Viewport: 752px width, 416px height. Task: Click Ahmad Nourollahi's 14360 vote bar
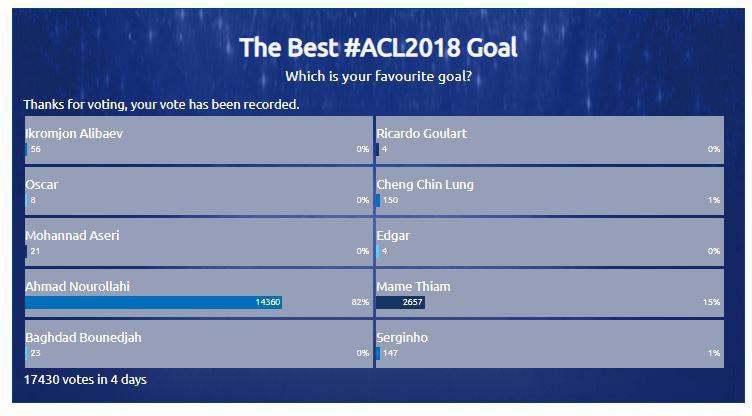pos(153,301)
